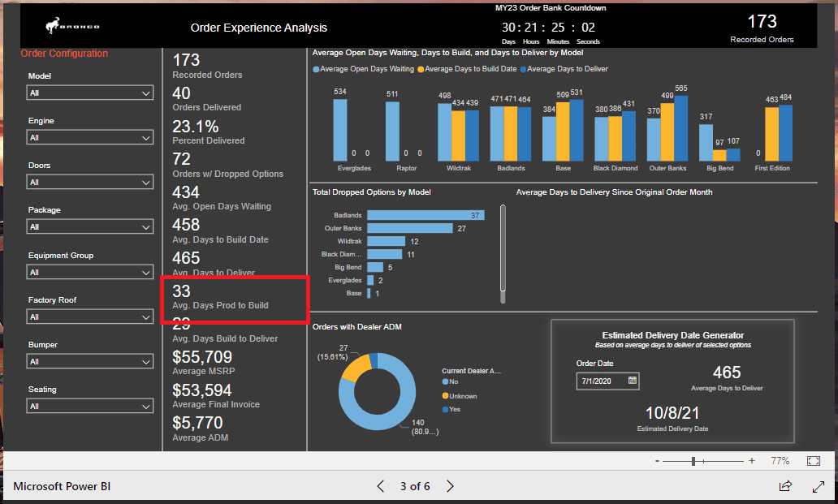Open the Factory Roof dropdown
Viewport: 838px width, 504px height.
click(x=90, y=317)
